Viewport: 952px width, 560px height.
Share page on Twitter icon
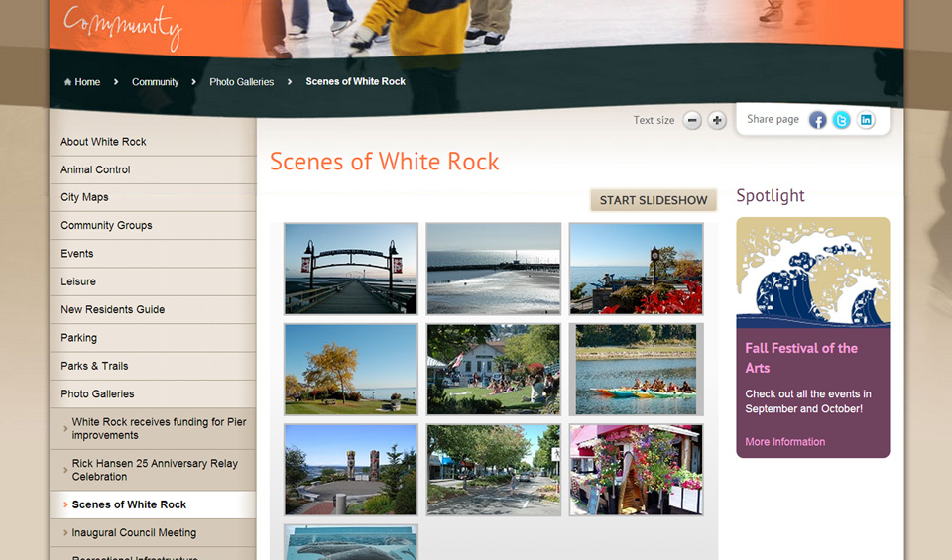pyautogui.click(x=842, y=120)
